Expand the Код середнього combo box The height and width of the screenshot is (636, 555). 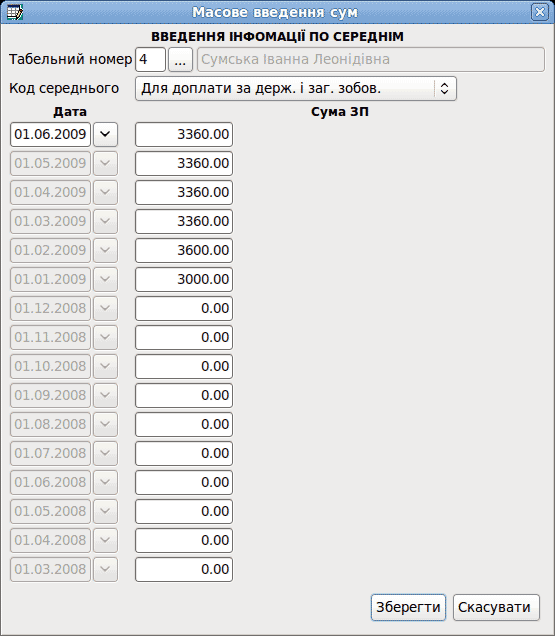[296, 88]
